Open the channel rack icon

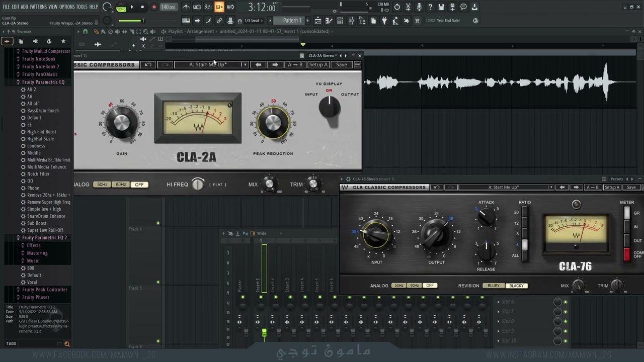pyautogui.click(x=340, y=21)
